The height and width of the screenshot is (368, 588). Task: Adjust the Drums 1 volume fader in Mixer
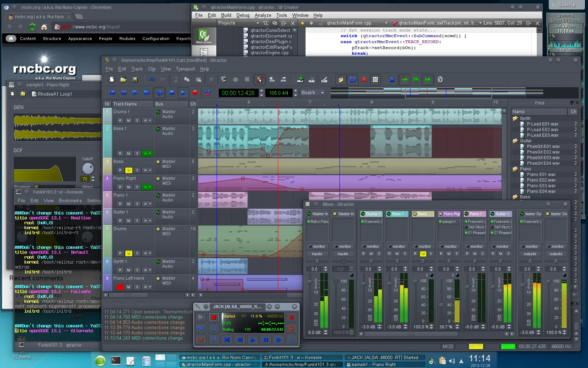(x=364, y=284)
